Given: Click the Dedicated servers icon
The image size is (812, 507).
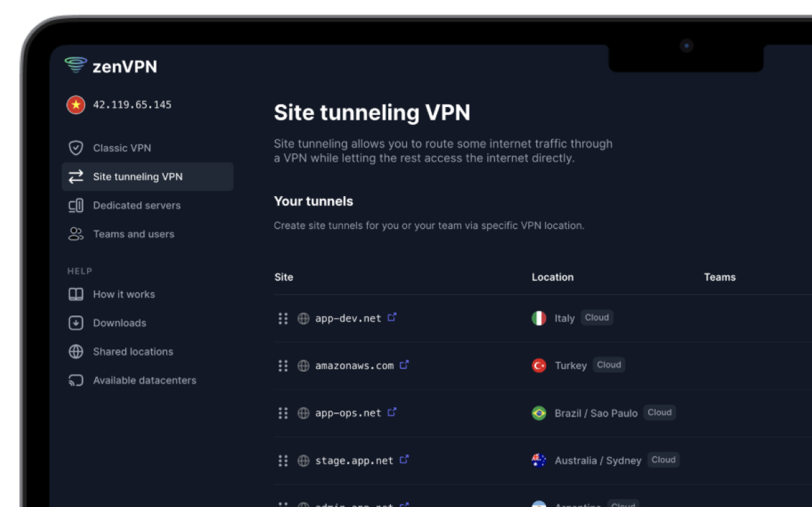Looking at the screenshot, I should pyautogui.click(x=76, y=206).
